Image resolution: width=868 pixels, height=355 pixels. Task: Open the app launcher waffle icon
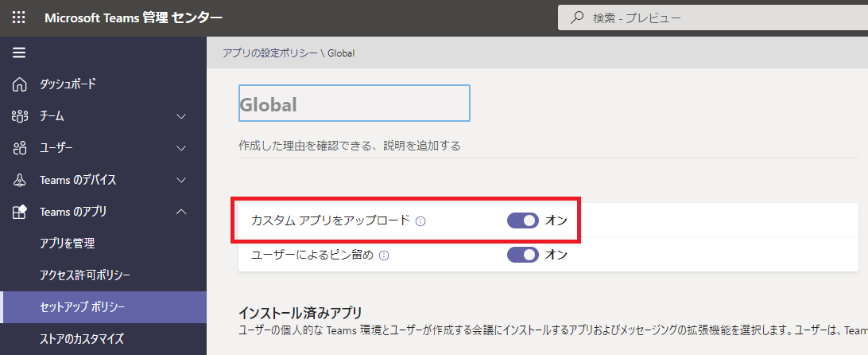(x=19, y=18)
